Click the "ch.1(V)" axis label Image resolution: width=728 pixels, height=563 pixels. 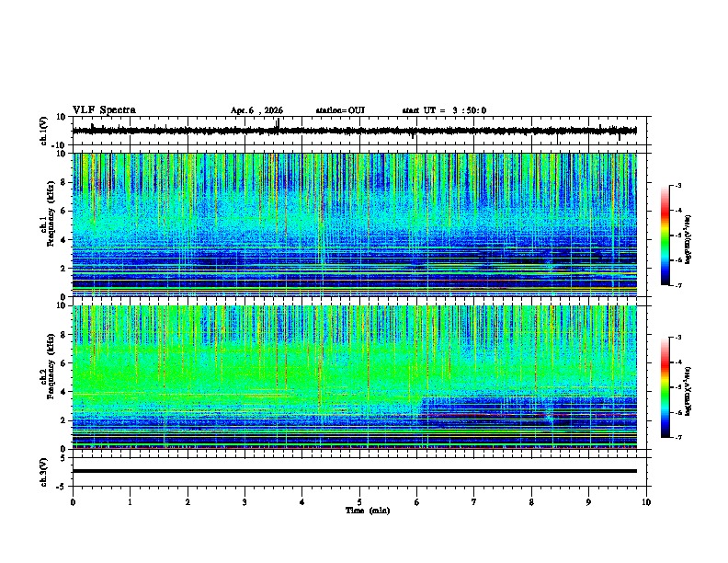click(44, 131)
